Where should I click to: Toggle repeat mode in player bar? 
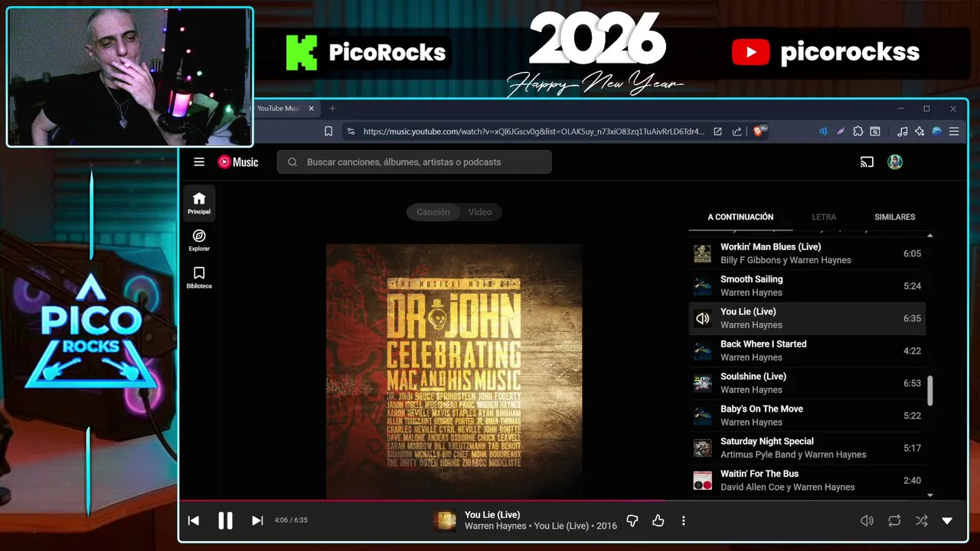(894, 520)
